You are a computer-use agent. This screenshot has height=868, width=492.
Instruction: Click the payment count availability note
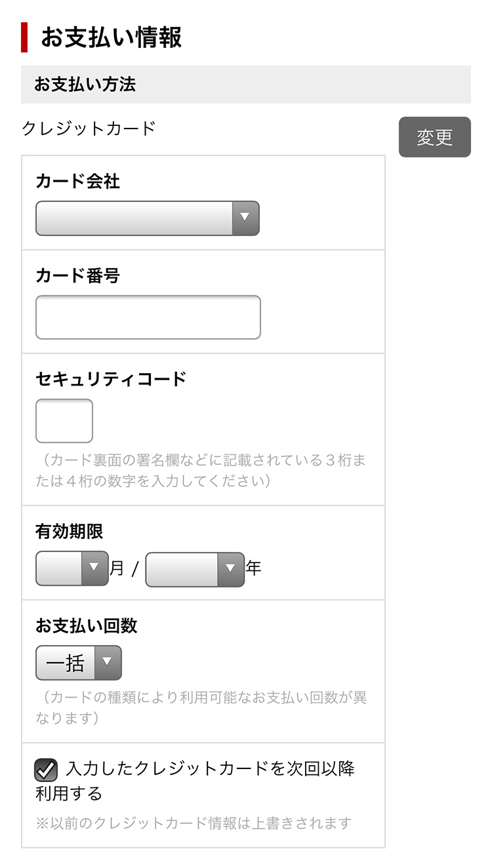click(x=201, y=707)
